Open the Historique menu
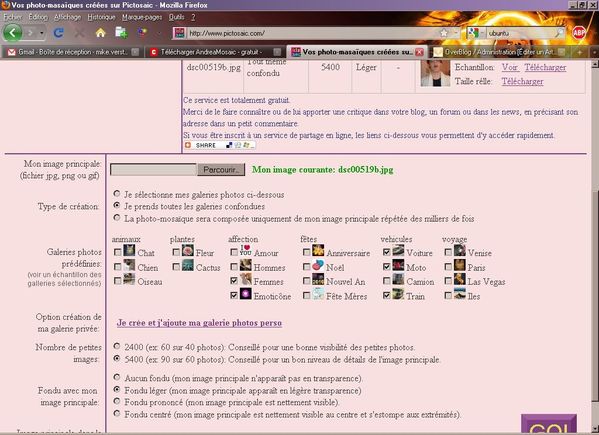 (x=101, y=17)
